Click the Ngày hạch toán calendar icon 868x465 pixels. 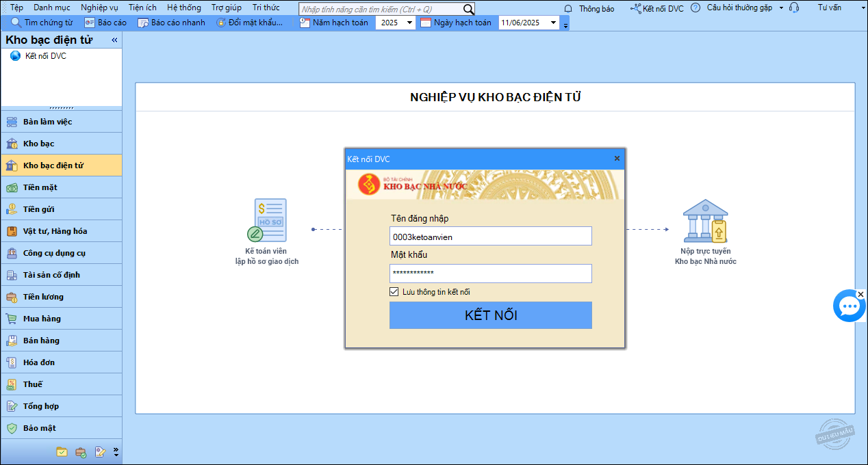click(426, 23)
